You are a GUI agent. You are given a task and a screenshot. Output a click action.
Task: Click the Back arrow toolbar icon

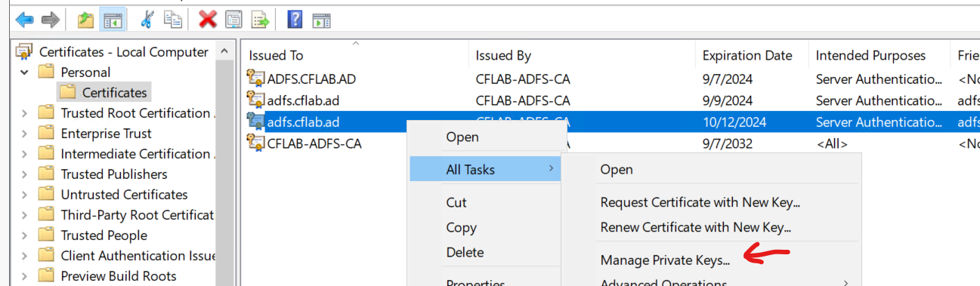tap(25, 20)
